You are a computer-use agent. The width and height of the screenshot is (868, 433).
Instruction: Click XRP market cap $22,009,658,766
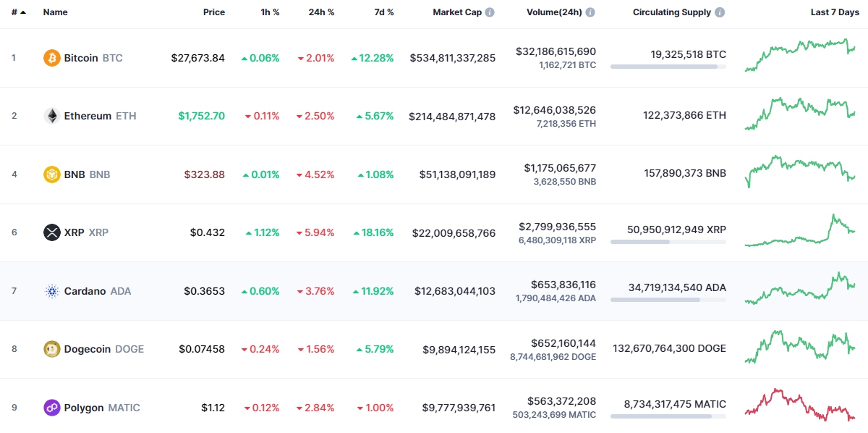click(x=454, y=232)
